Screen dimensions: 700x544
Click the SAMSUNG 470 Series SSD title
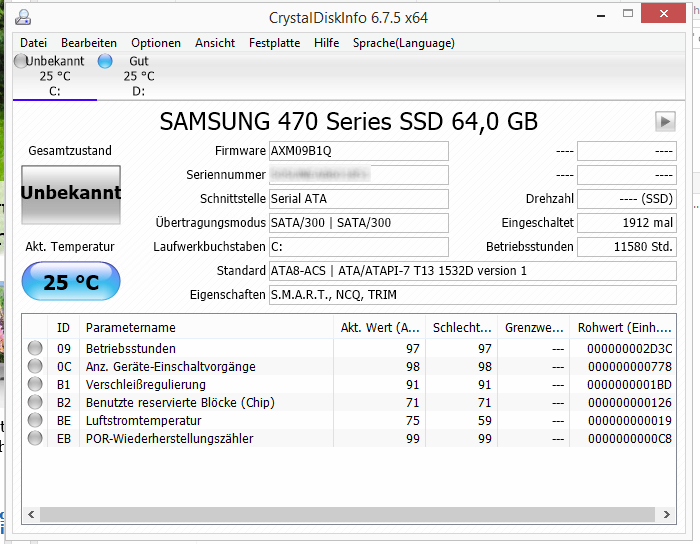pyautogui.click(x=349, y=121)
